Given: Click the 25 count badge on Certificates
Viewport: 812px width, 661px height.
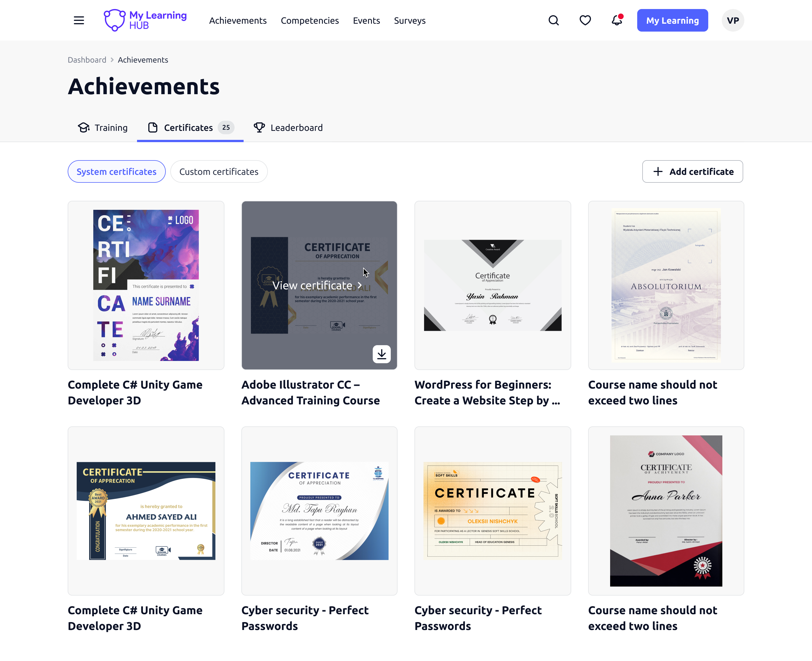Looking at the screenshot, I should click(226, 127).
